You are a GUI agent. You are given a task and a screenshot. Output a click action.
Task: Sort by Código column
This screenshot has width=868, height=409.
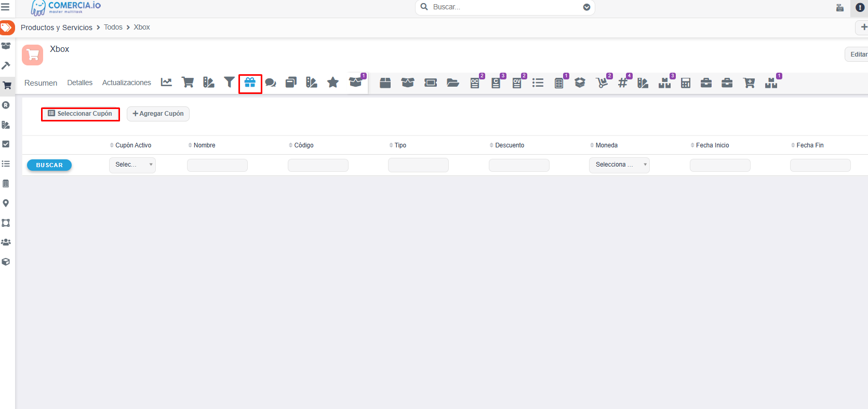click(x=301, y=145)
